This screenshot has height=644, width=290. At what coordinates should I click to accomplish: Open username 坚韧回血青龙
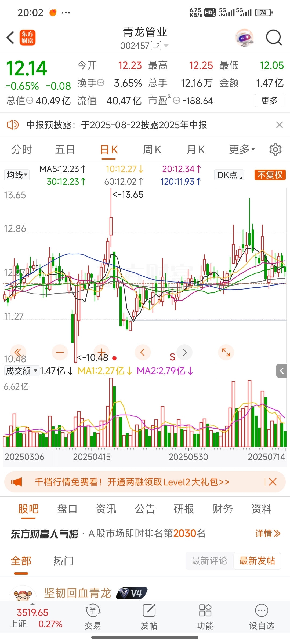coord(78,593)
